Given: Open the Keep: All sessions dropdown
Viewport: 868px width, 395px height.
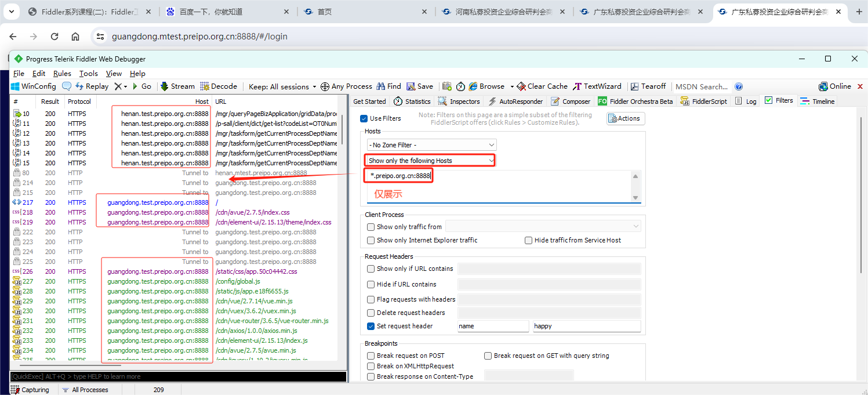Looking at the screenshot, I should [282, 86].
